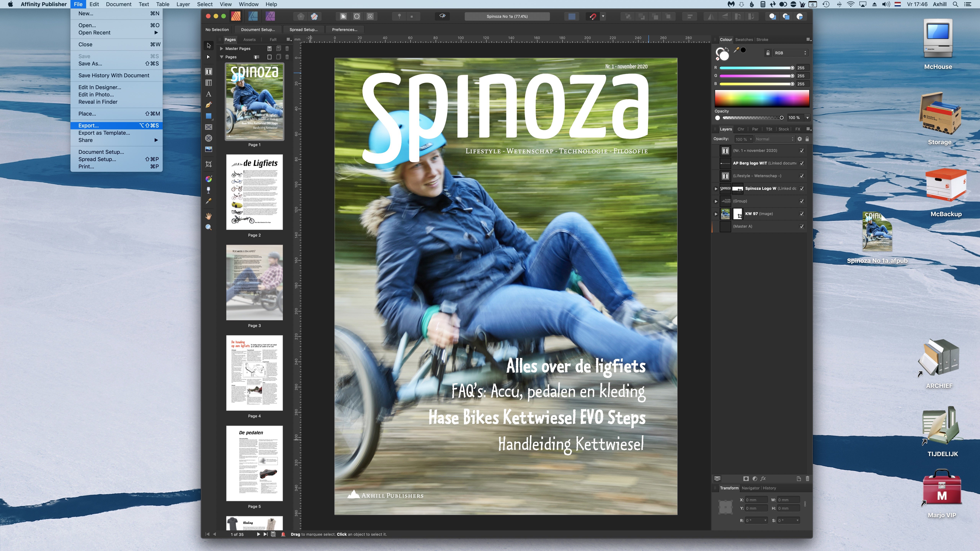Select the Transparency tool

click(208, 190)
